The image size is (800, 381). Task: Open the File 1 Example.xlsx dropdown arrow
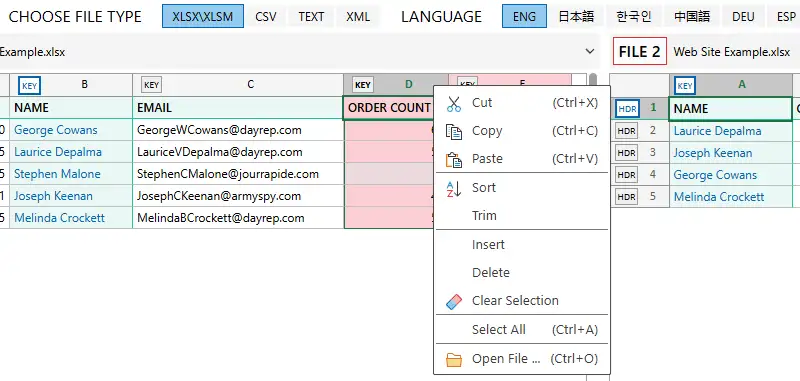(x=590, y=52)
